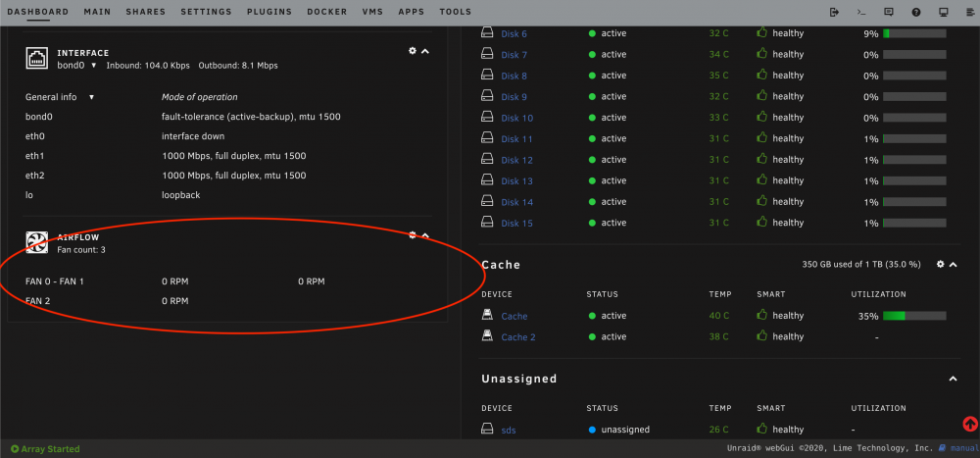Click the Array Started status
This screenshot has height=458, width=980.
pyautogui.click(x=45, y=448)
